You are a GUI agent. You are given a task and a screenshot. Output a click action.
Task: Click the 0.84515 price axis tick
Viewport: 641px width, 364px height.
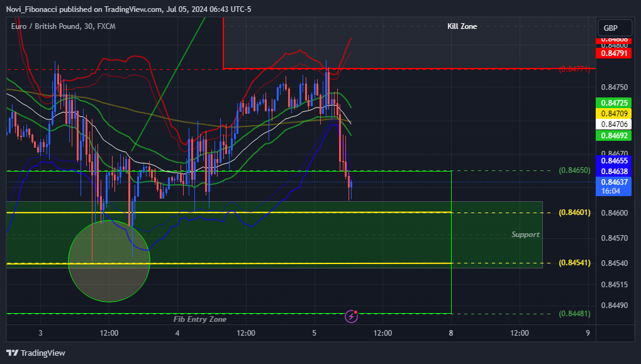click(614, 284)
